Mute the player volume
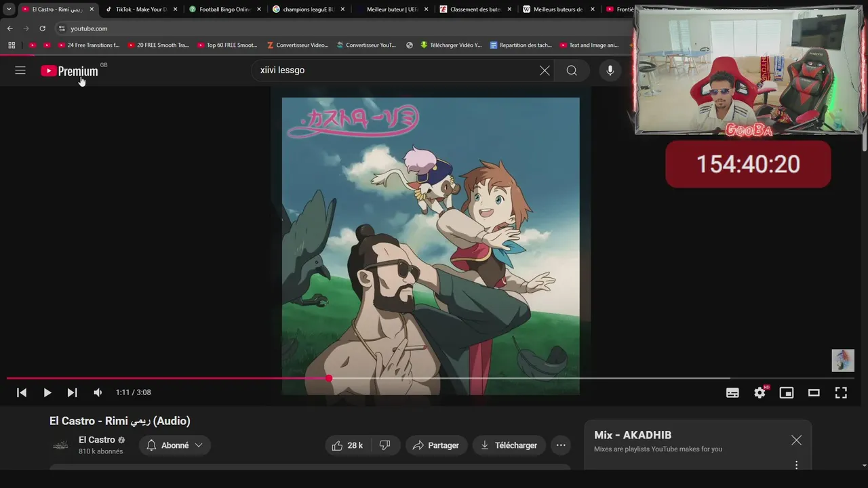The image size is (868, 488). 98,392
